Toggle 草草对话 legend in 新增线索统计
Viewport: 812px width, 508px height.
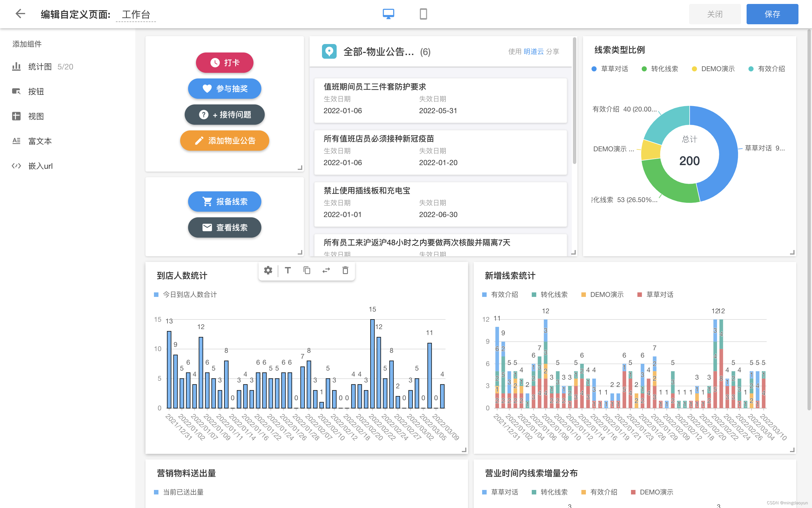[x=655, y=295]
